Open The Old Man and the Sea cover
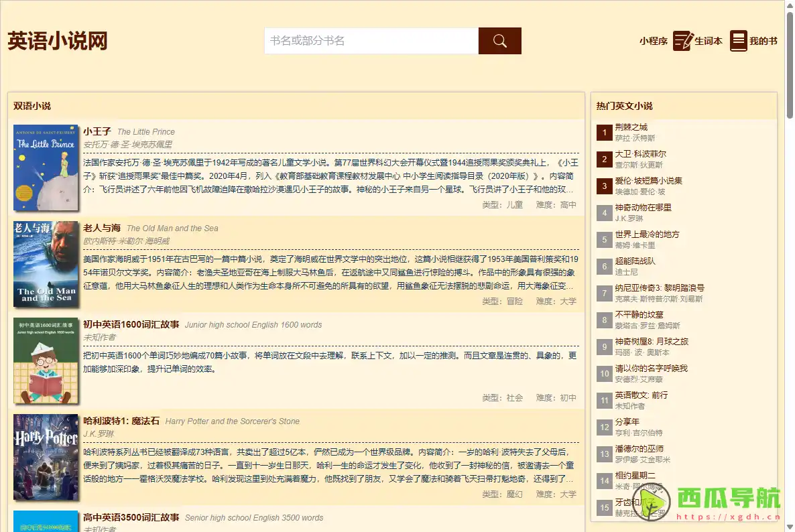Viewport: 795px width, 532px height. pyautogui.click(x=46, y=264)
